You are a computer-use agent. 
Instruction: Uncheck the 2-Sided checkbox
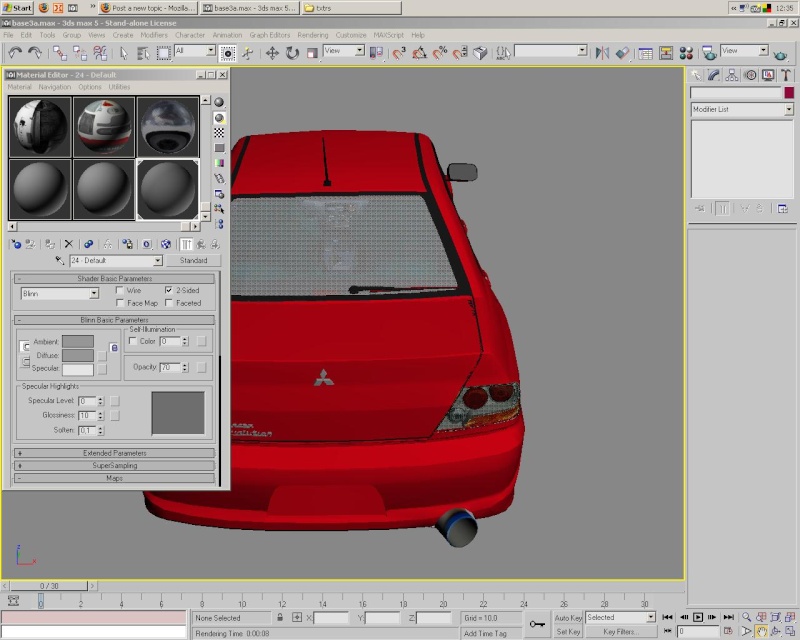click(x=169, y=290)
